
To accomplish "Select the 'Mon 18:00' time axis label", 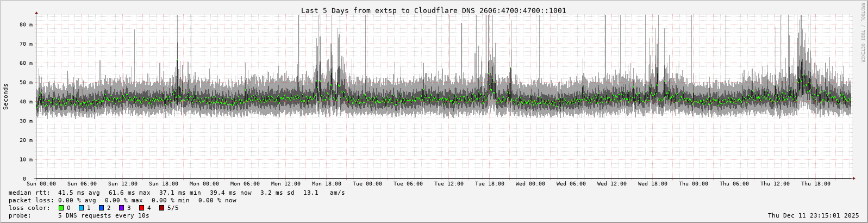I will coord(326,184).
